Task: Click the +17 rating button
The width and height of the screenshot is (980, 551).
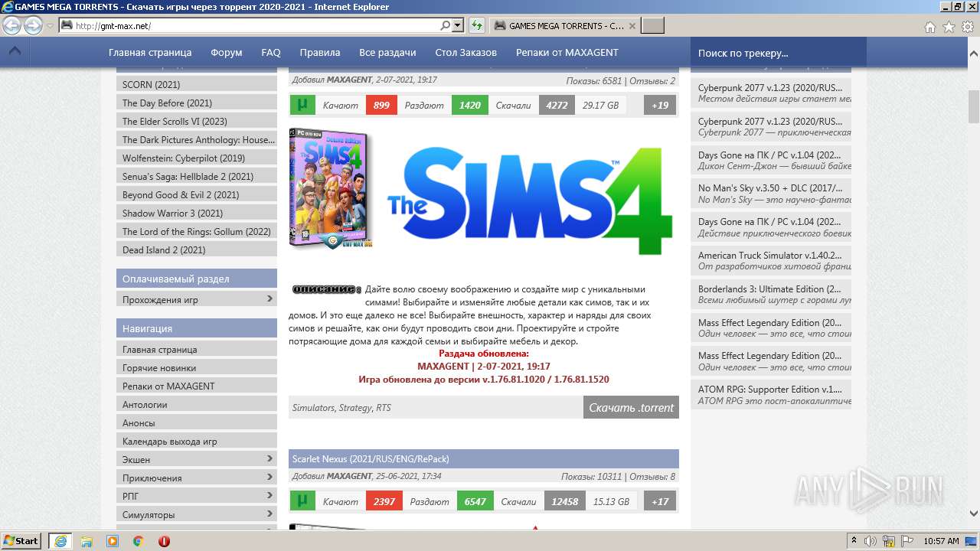Action: pyautogui.click(x=660, y=501)
